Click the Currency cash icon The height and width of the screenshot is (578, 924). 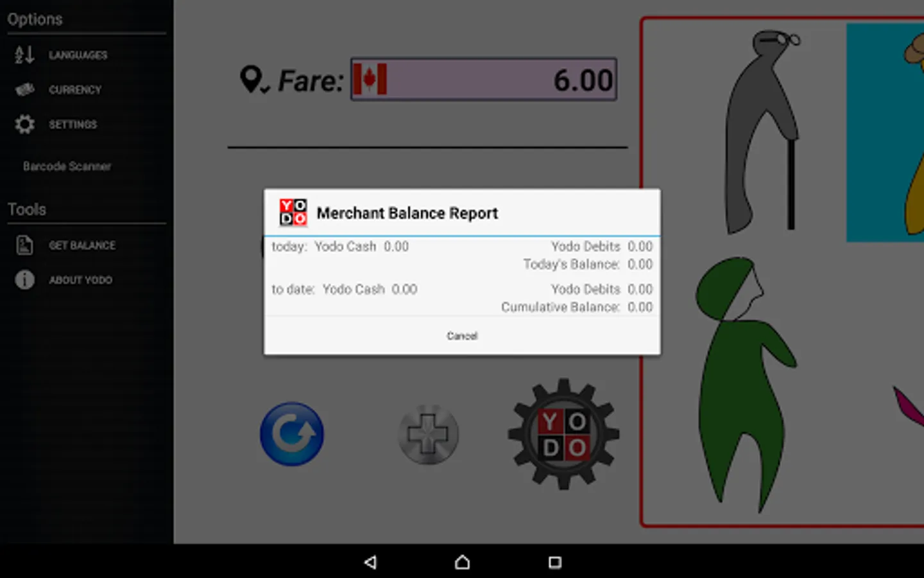24,90
